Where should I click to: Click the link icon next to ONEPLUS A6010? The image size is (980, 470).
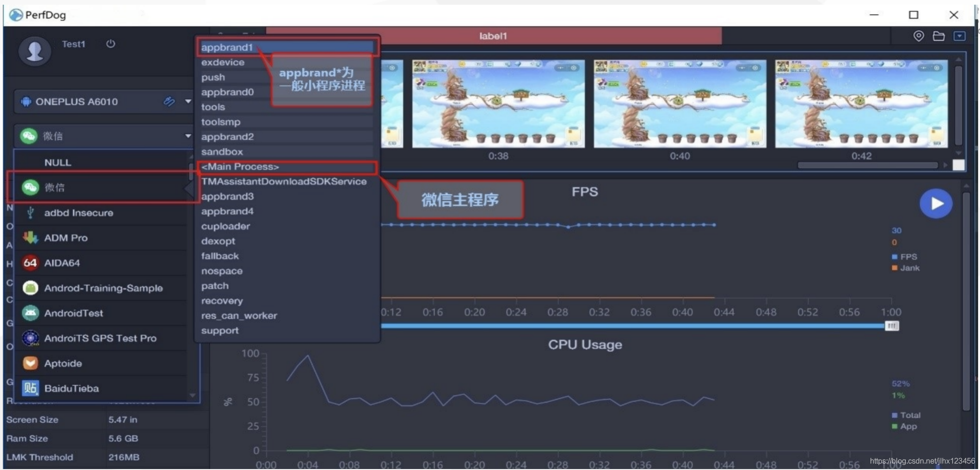169,101
